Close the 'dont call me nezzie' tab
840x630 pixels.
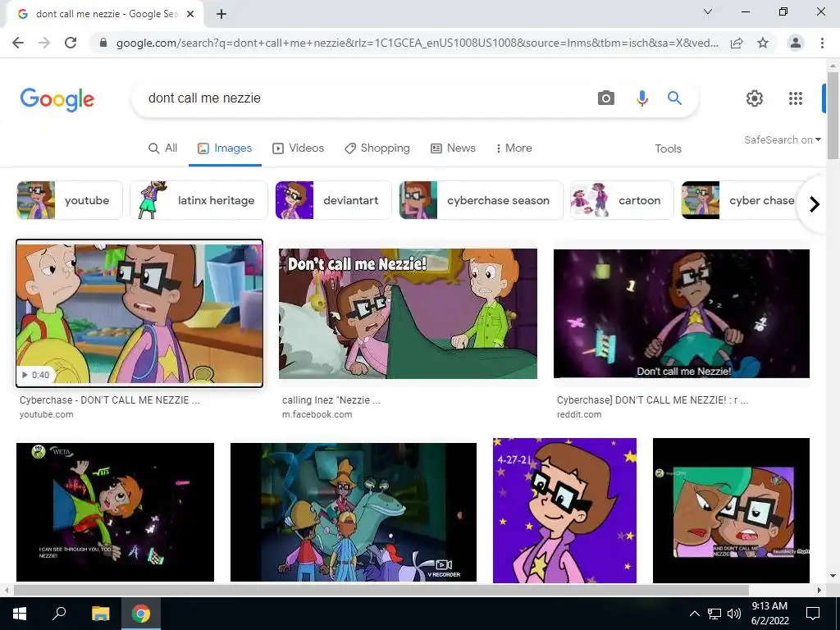[190, 14]
